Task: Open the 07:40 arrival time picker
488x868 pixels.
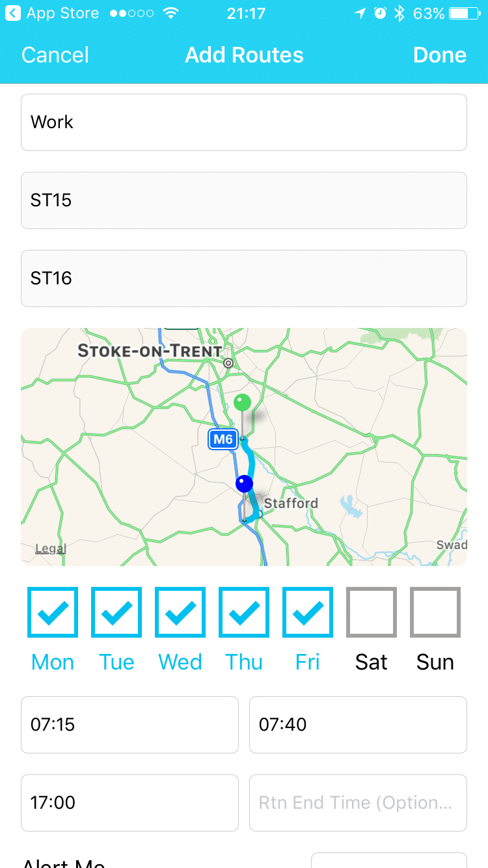Action: [x=358, y=724]
